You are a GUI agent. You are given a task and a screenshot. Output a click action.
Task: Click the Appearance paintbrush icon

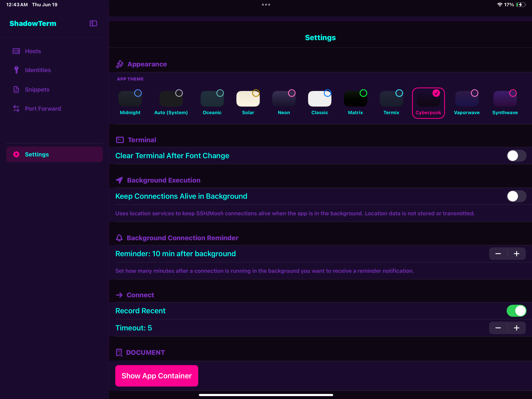[120, 64]
